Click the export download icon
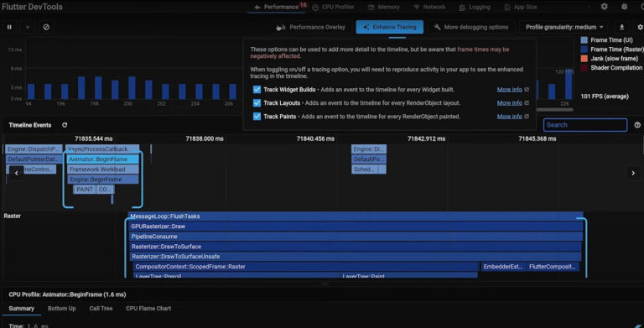Image resolution: width=644 pixels, height=328 pixels. click(621, 27)
